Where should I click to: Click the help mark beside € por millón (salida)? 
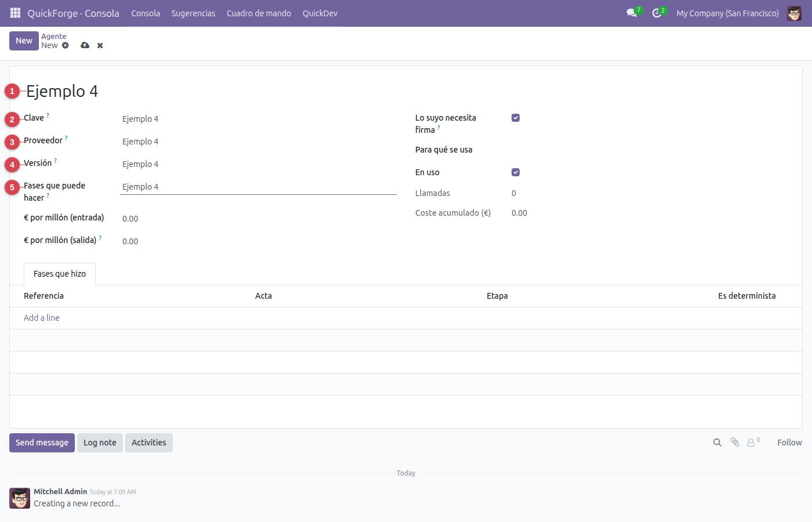[100, 238]
